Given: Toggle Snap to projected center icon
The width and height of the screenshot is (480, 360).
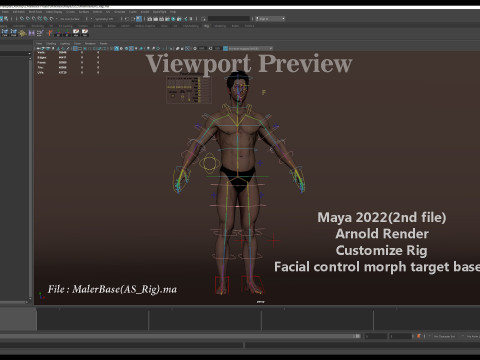Looking at the screenshot, I should click(39, 19).
